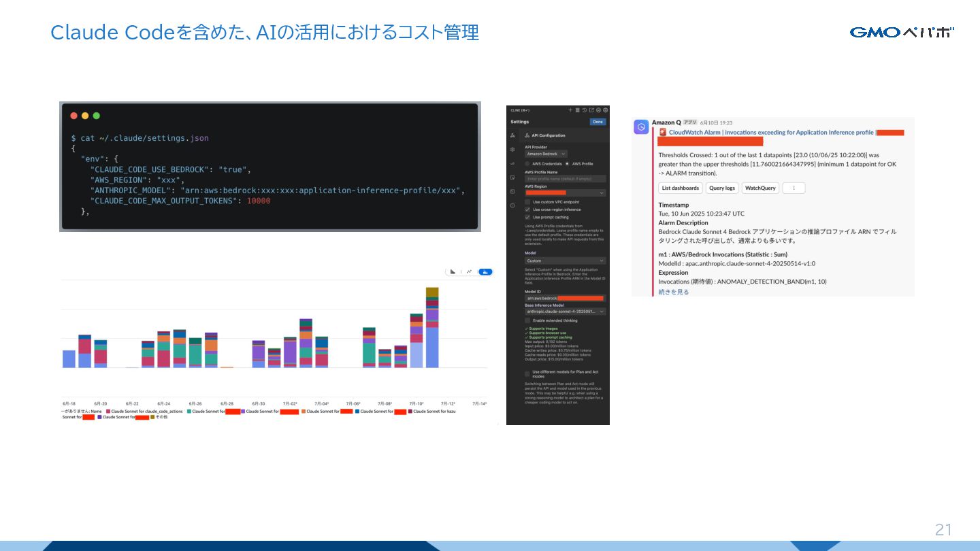Click the Query logs button
The image size is (980, 551).
721,188
